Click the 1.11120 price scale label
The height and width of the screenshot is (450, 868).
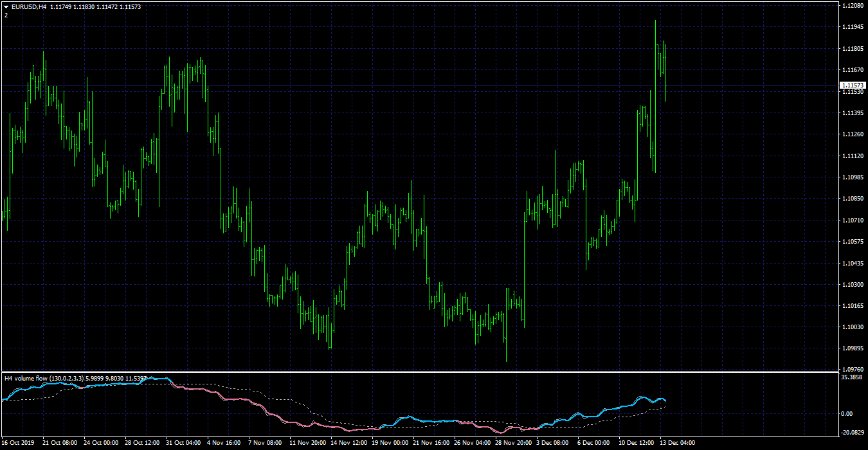point(852,156)
